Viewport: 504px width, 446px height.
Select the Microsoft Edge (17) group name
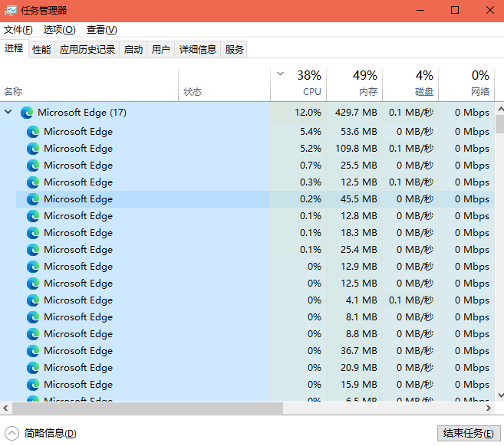[x=82, y=113]
